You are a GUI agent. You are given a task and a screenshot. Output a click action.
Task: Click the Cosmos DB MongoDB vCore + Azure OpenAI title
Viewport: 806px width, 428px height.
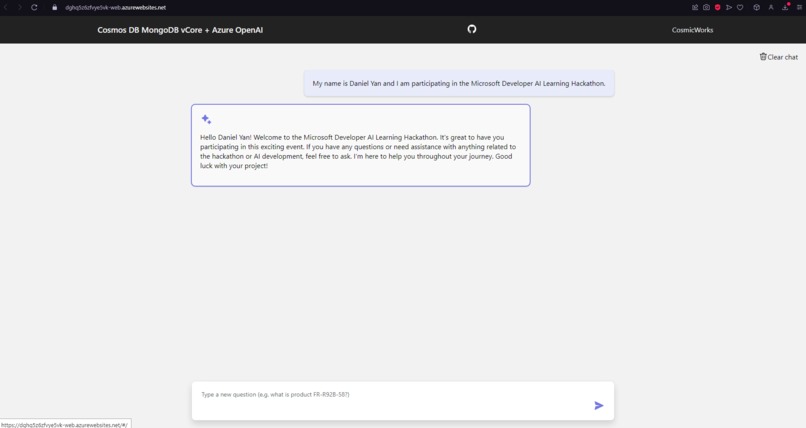click(180, 30)
